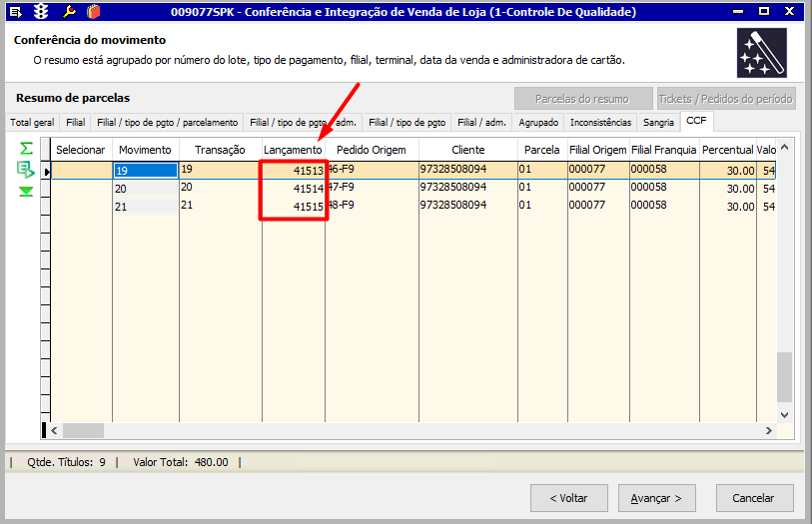Image resolution: width=812 pixels, height=524 pixels.
Task: Click the horizontal scrollbar right arrow
Action: 768,430
